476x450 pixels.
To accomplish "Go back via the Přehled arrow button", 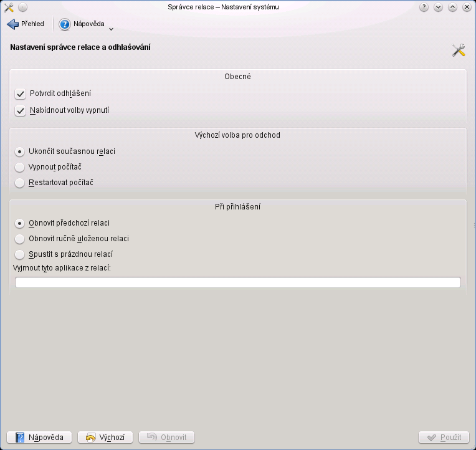I will click(x=26, y=24).
